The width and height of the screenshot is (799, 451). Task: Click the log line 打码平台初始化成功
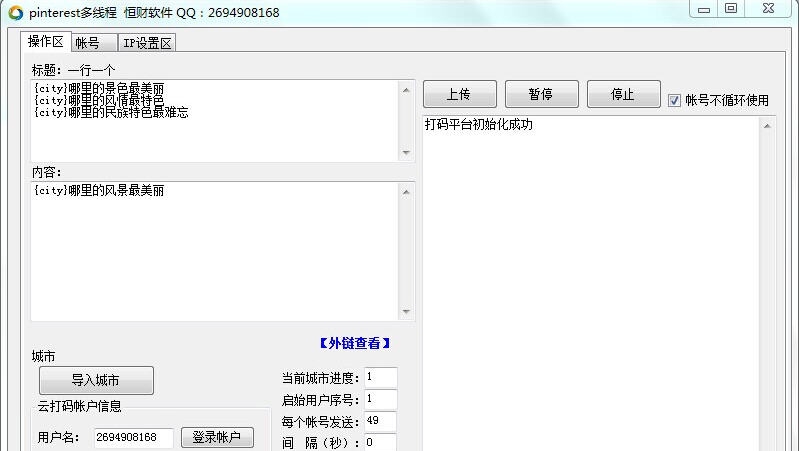pos(478,124)
